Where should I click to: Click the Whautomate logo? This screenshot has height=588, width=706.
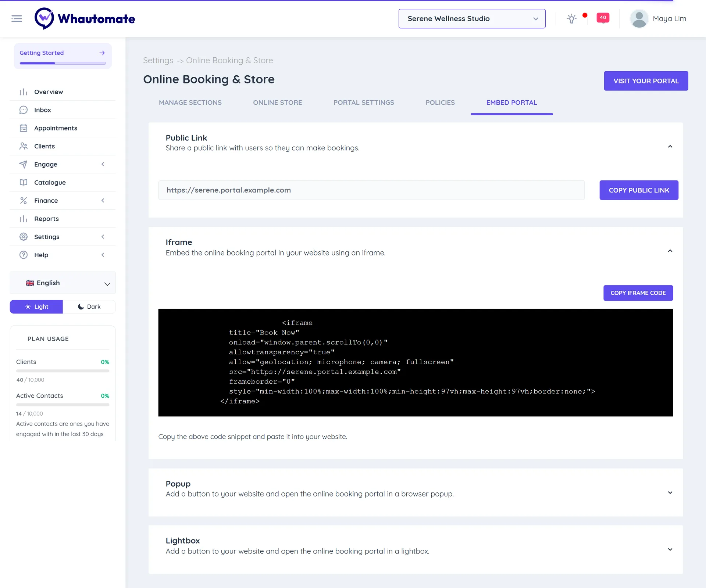click(85, 18)
